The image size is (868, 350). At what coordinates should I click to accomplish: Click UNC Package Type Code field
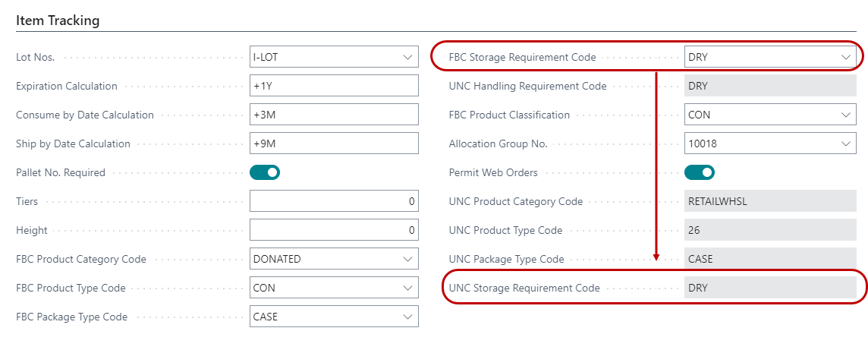click(x=769, y=259)
